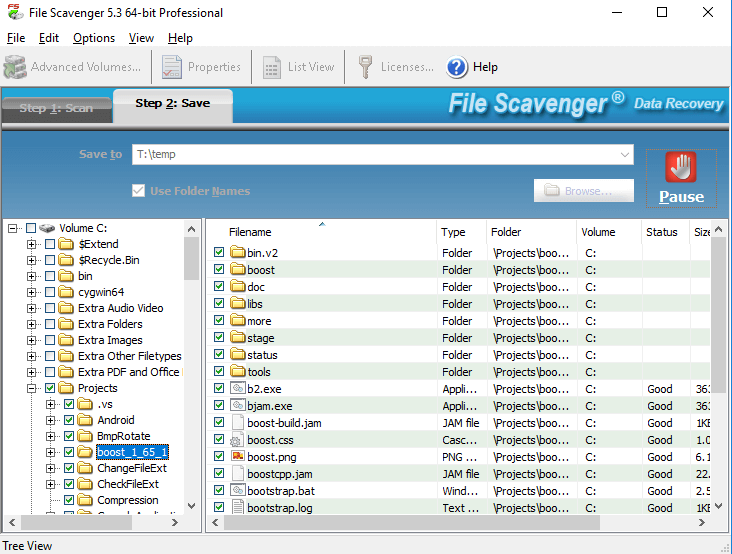Click the boost-build.jam file icon
732x554 pixels.
point(238,422)
